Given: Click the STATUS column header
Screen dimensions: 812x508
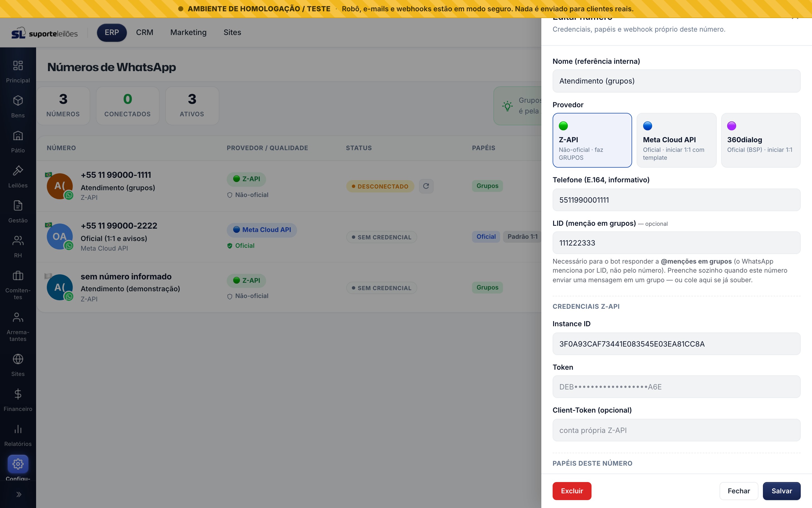Looking at the screenshot, I should coord(359,148).
